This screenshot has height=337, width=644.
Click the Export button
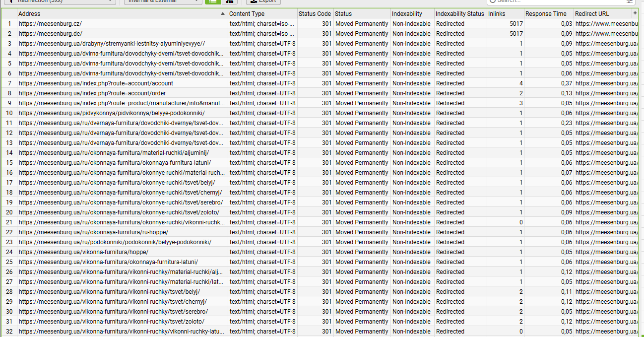263,1
